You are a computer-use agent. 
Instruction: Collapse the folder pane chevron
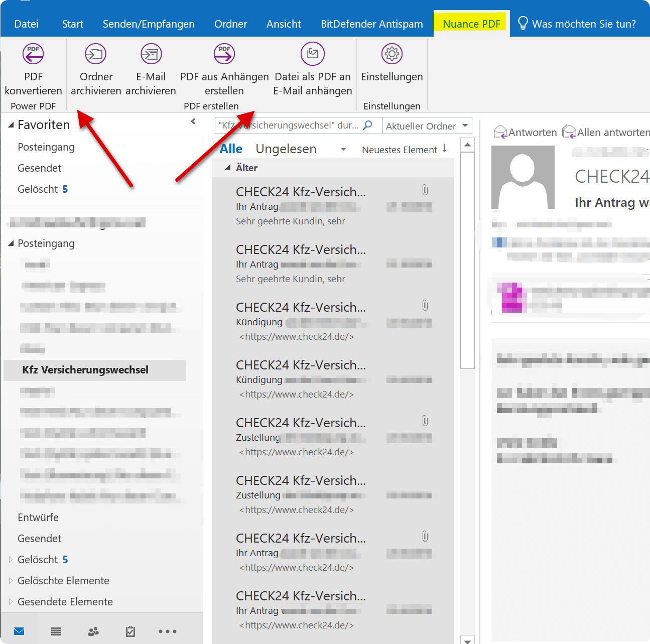[193, 121]
